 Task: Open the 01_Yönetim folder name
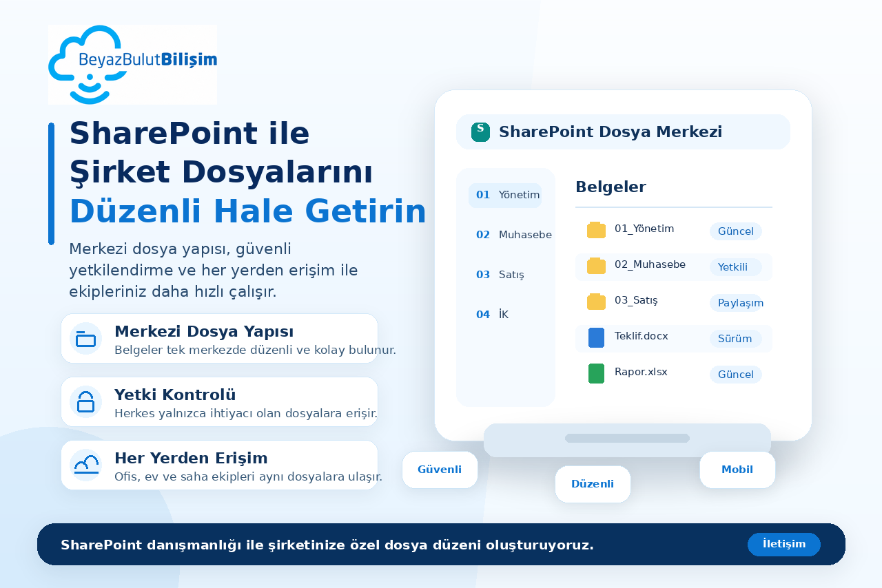click(x=644, y=229)
